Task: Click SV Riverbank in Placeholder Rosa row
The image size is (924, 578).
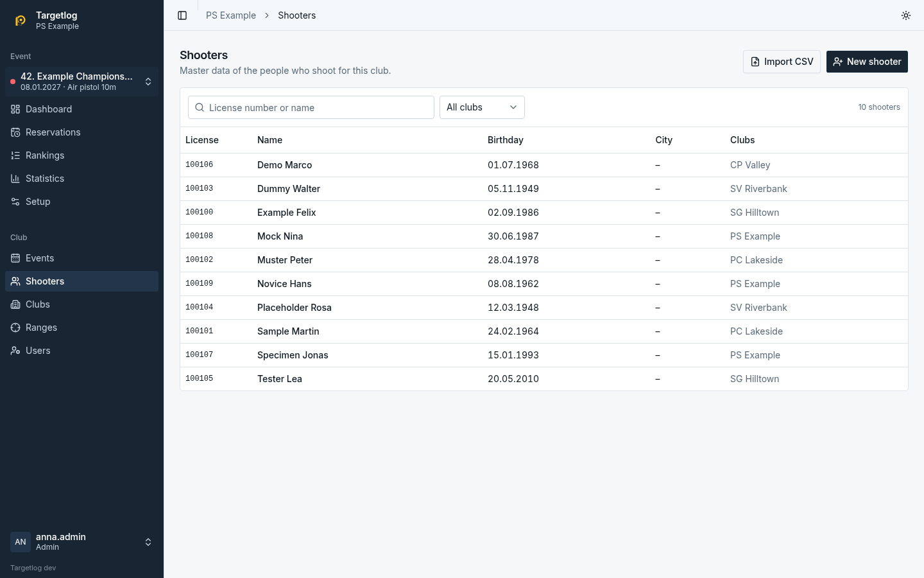Action: tap(758, 308)
